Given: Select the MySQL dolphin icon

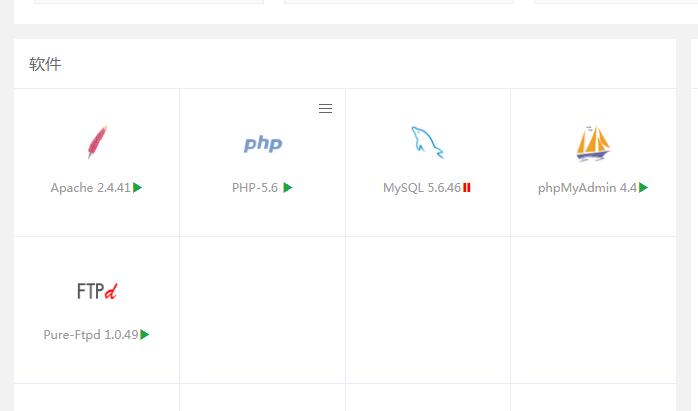Looking at the screenshot, I should [x=427, y=142].
